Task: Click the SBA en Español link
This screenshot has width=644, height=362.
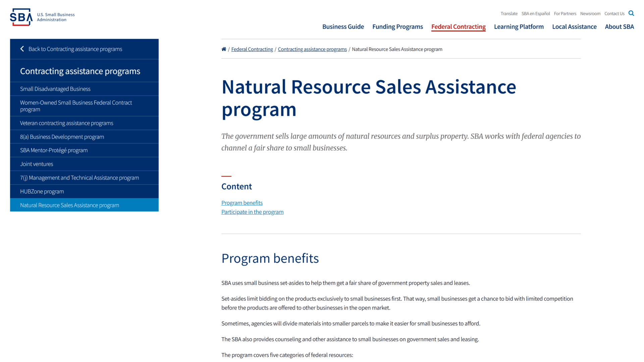Action: [536, 13]
